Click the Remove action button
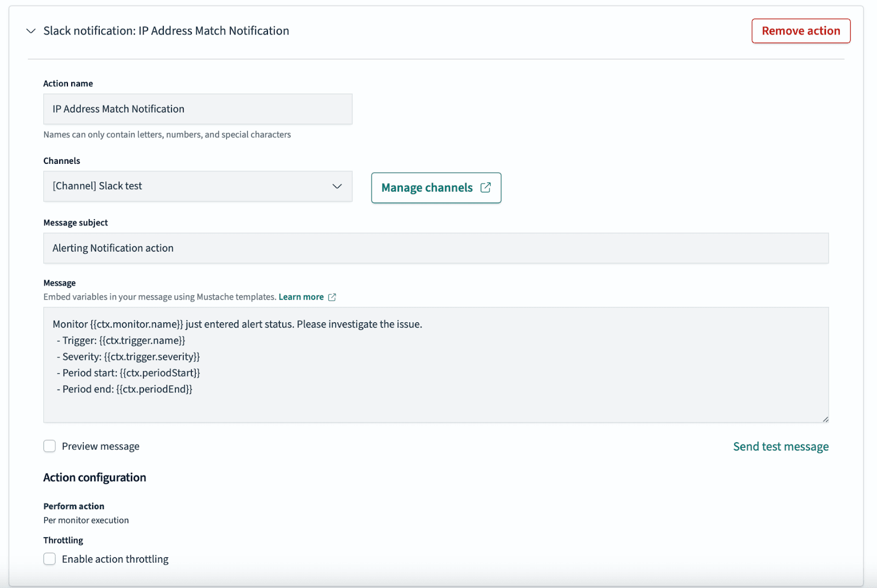 (800, 31)
